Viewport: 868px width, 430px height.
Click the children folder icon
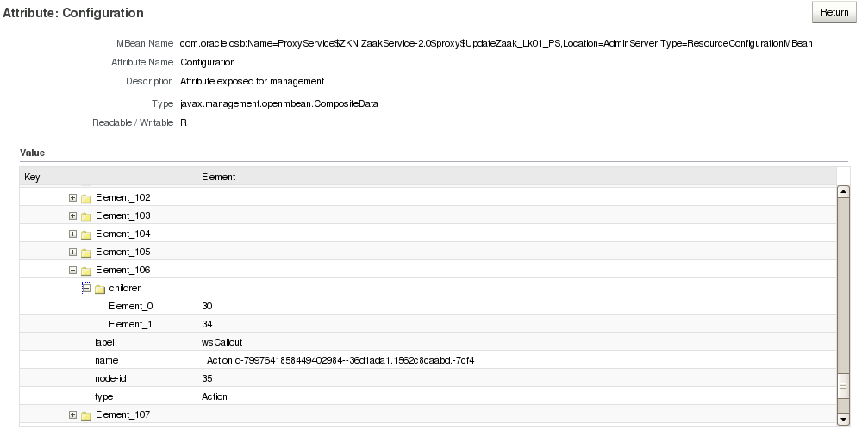[x=99, y=289]
